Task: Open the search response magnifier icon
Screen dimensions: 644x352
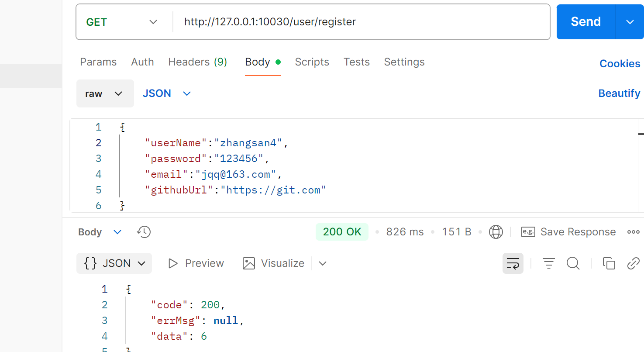Action: [573, 263]
